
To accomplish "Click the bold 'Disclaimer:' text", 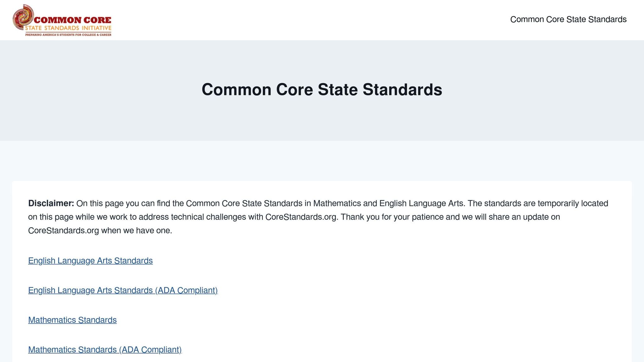I will click(x=51, y=203).
